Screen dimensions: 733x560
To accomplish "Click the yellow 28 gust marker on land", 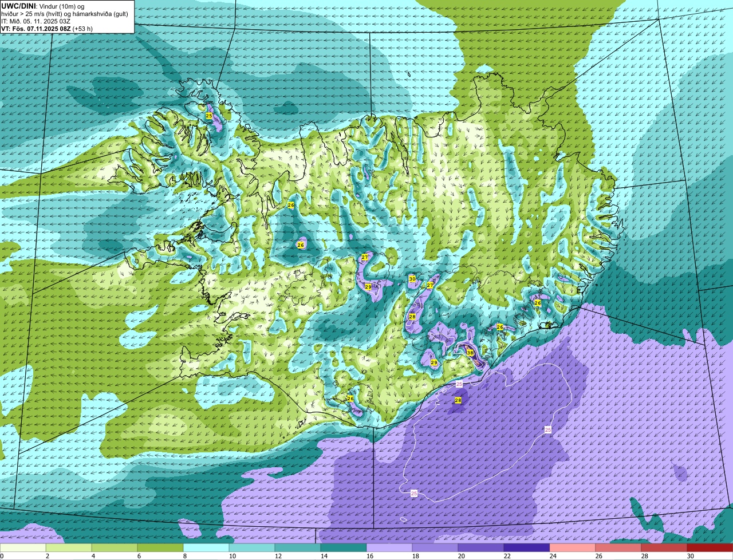I will tap(412, 317).
